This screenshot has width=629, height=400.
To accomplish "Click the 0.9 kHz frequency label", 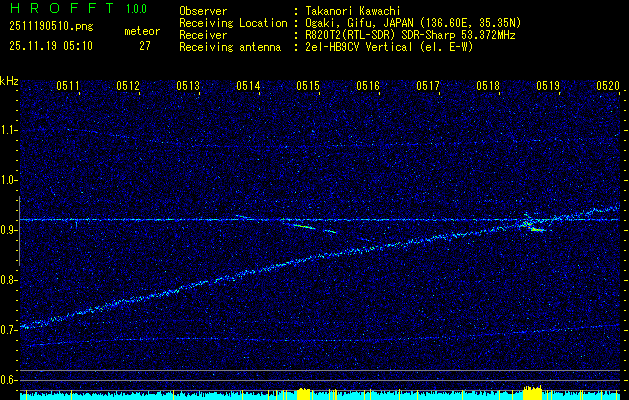I will click(9, 230).
